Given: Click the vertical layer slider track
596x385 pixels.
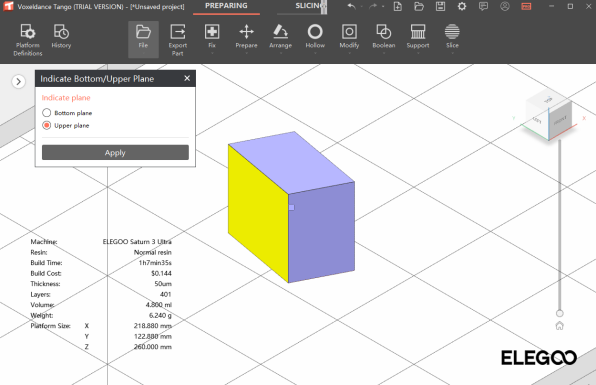Looking at the screenshot, I should [560, 224].
